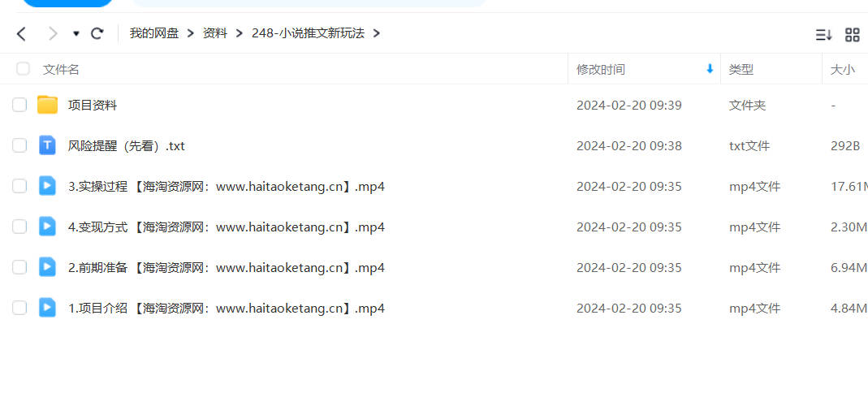Expand chevron after 资料 breadcrumb
This screenshot has height=393, width=868.
[x=240, y=34]
